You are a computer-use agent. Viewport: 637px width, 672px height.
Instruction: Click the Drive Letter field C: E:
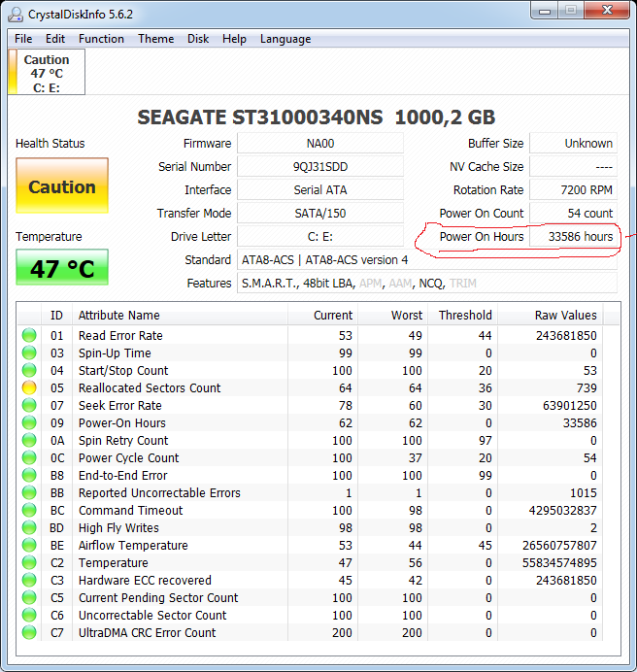pos(320,237)
